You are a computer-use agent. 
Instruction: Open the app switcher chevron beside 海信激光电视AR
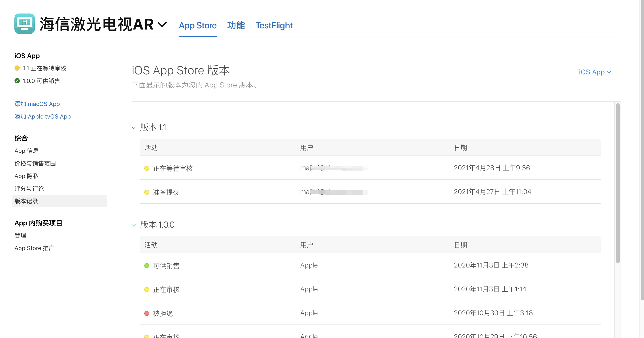[x=162, y=25]
